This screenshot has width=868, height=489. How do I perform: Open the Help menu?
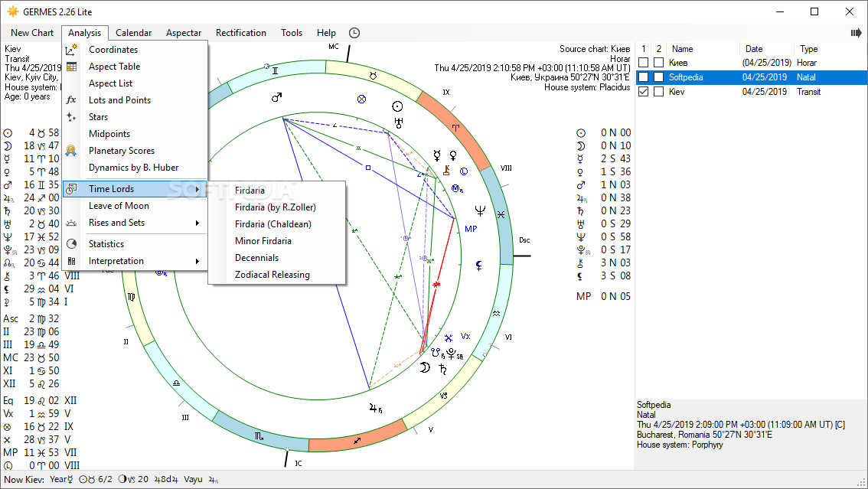[x=326, y=33]
